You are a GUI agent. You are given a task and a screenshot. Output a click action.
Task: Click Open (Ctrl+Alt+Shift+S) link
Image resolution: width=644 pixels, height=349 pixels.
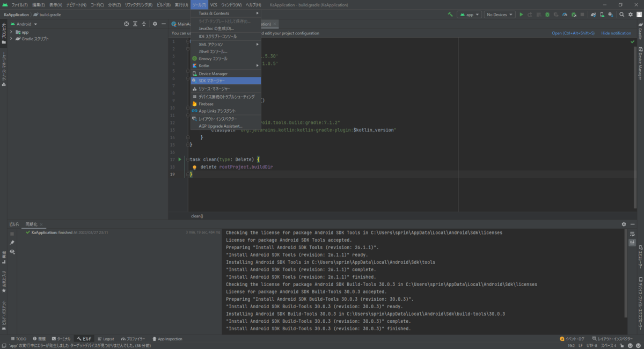pos(573,33)
